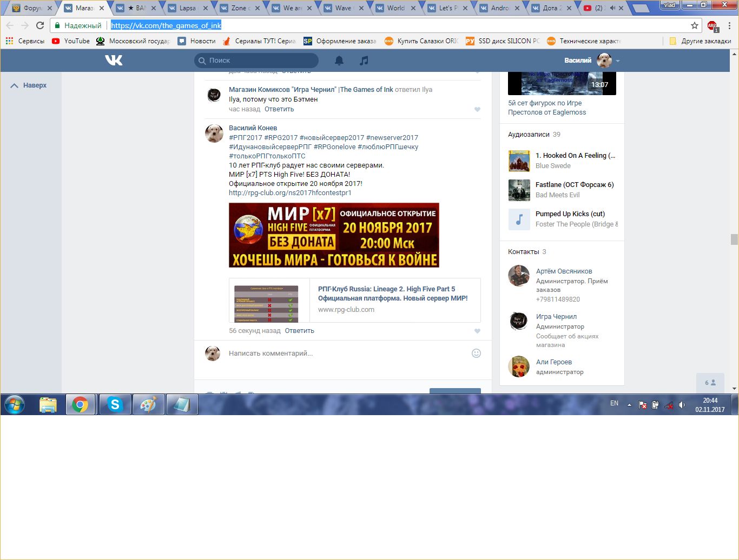Click the user avatar beside the comment input
Viewport: 739px width, 560px height.
213,353
